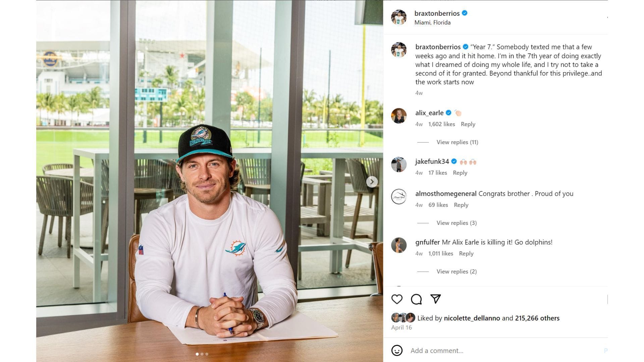Viewport: 644px width, 362px height.
Task: Open the comment bubble icon
Action: tap(416, 299)
